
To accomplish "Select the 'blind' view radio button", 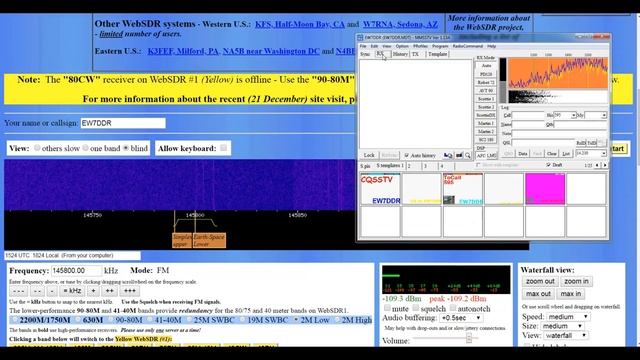I will tap(126, 148).
